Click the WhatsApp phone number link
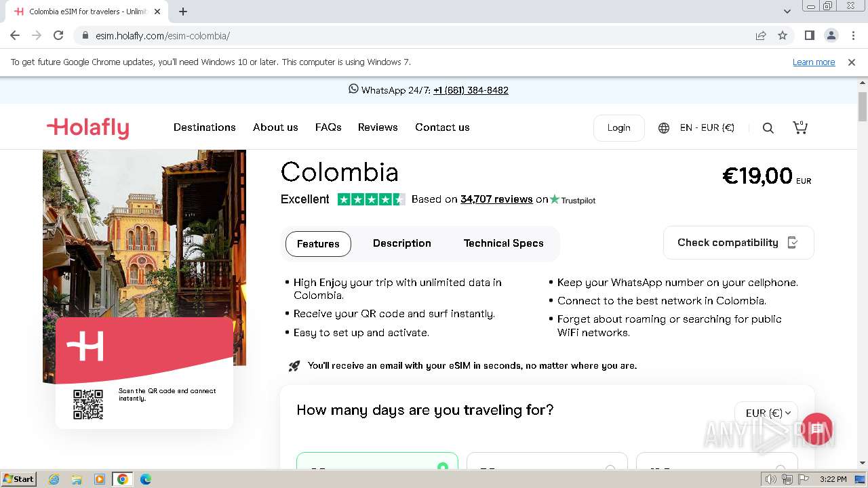This screenshot has width=868, height=488. point(471,90)
